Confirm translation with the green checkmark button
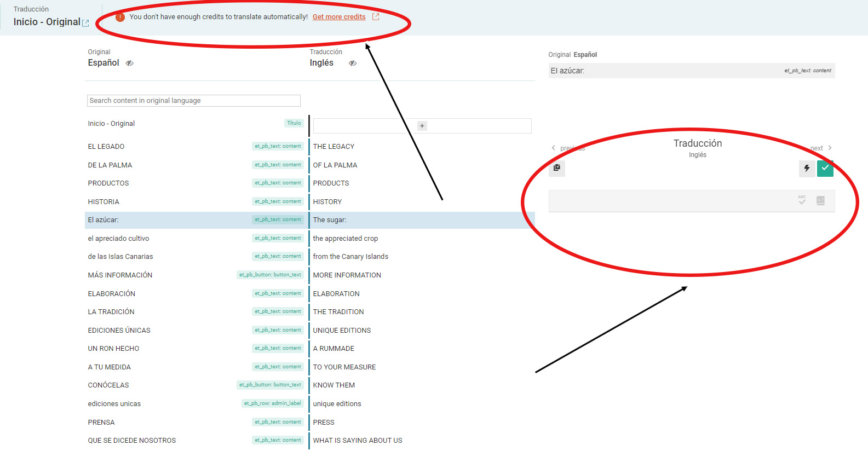This screenshot has width=868, height=451. (825, 169)
